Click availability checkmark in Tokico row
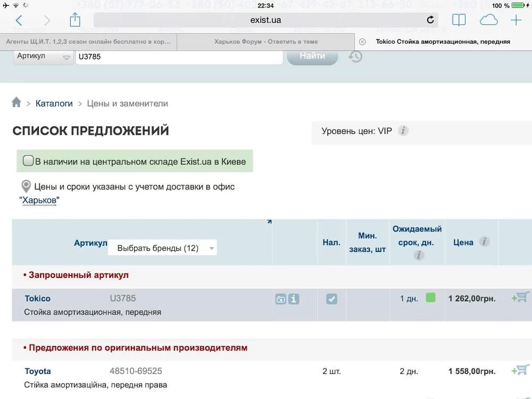This screenshot has height=399, width=532. (331, 299)
